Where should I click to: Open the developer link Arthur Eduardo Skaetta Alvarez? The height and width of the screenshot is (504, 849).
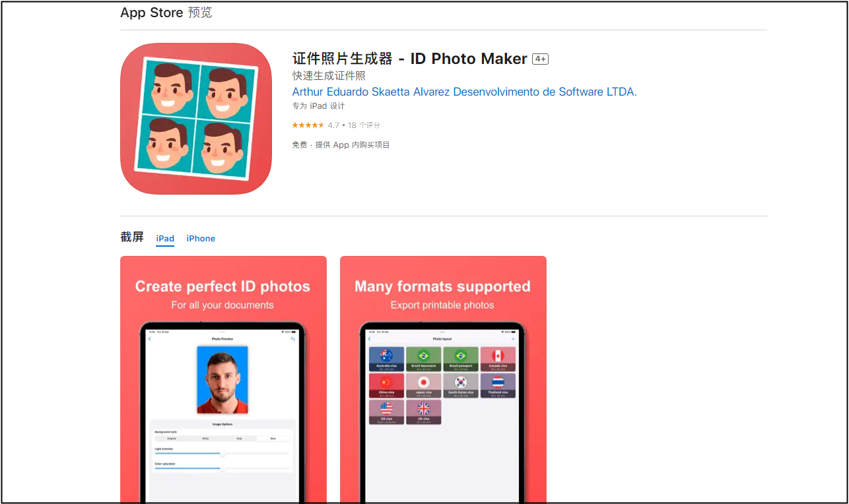pos(464,92)
